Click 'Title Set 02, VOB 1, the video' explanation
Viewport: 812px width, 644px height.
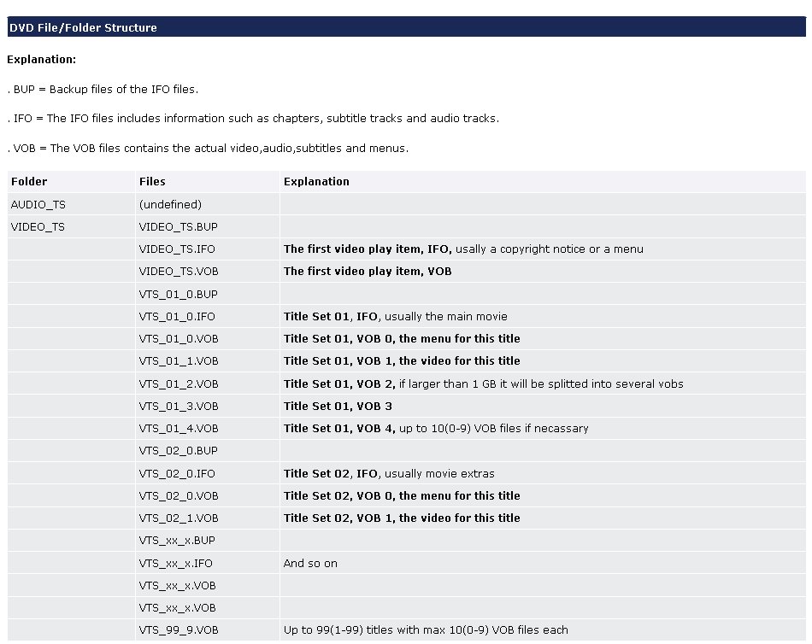[402, 518]
